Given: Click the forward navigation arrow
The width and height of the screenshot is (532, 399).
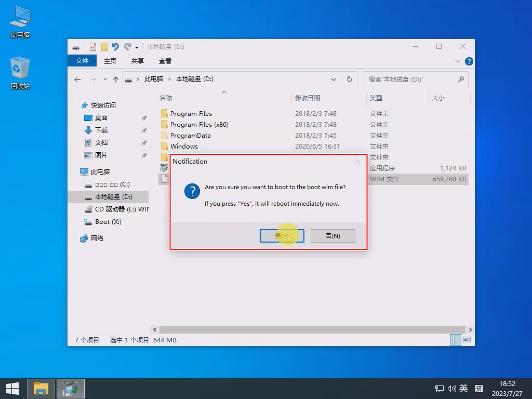Looking at the screenshot, I should pyautogui.click(x=92, y=79).
